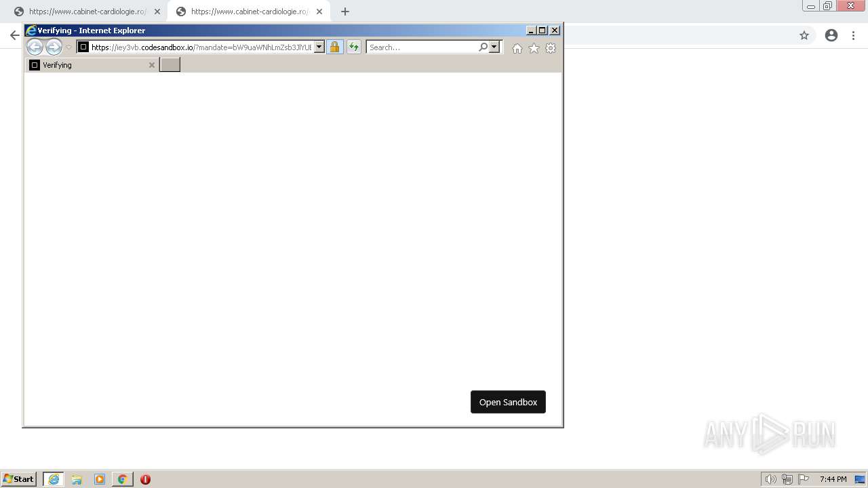Open a new Chrome tab
868x488 pixels.
tap(345, 12)
